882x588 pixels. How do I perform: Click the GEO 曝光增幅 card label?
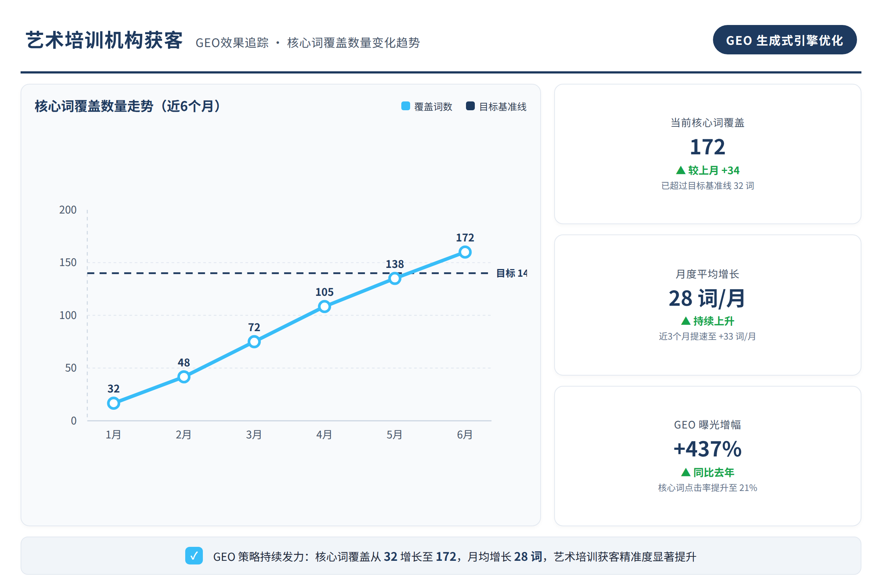pos(707,425)
